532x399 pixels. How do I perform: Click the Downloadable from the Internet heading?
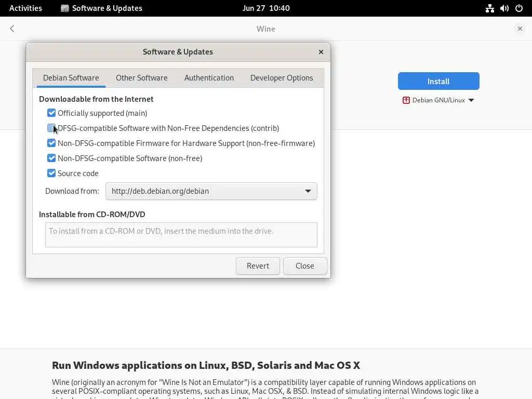(96, 99)
